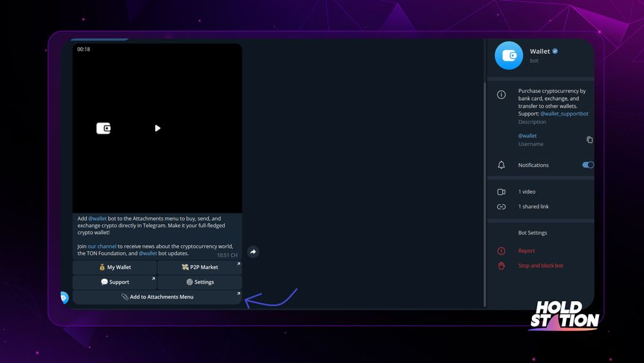
Task: Open the bot Settings button
Action: (200, 282)
